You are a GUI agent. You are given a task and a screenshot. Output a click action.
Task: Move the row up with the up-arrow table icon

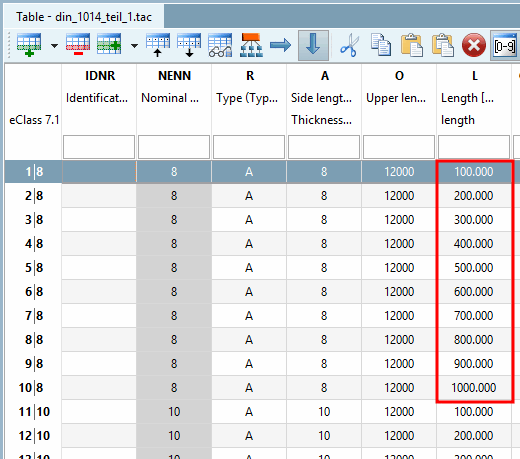[158, 45]
